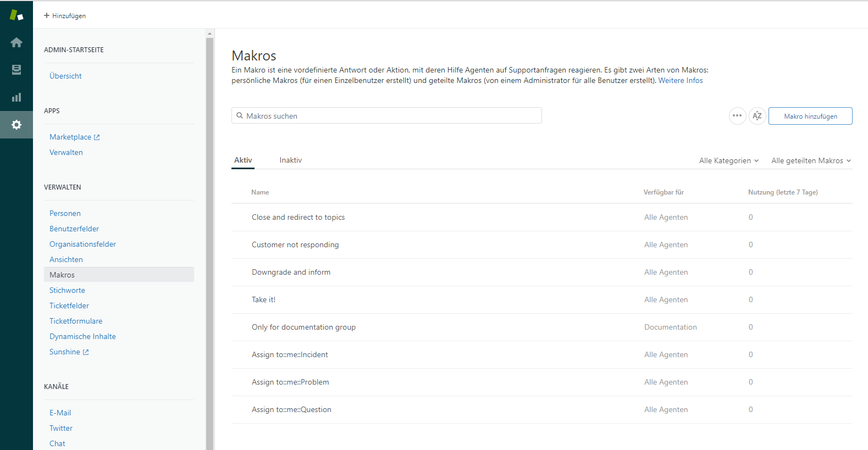The width and height of the screenshot is (868, 450).
Task: Click the Makro hinzufügen button
Action: 810,116
